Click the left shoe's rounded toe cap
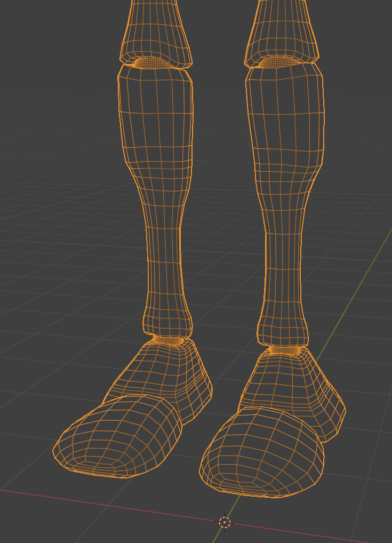This screenshot has height=543, width=392. click(x=117, y=437)
